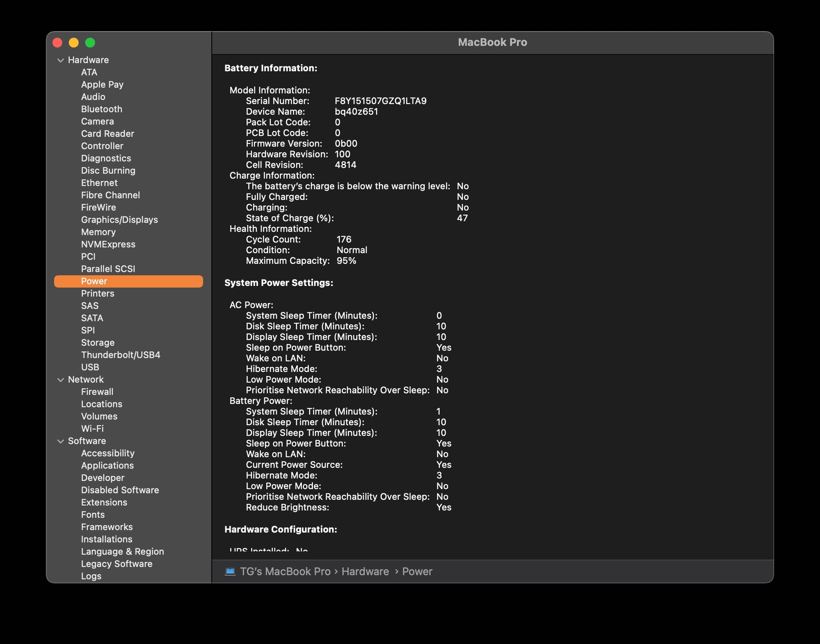Select SATA in the sidebar
The height and width of the screenshot is (644, 820).
[x=92, y=318]
